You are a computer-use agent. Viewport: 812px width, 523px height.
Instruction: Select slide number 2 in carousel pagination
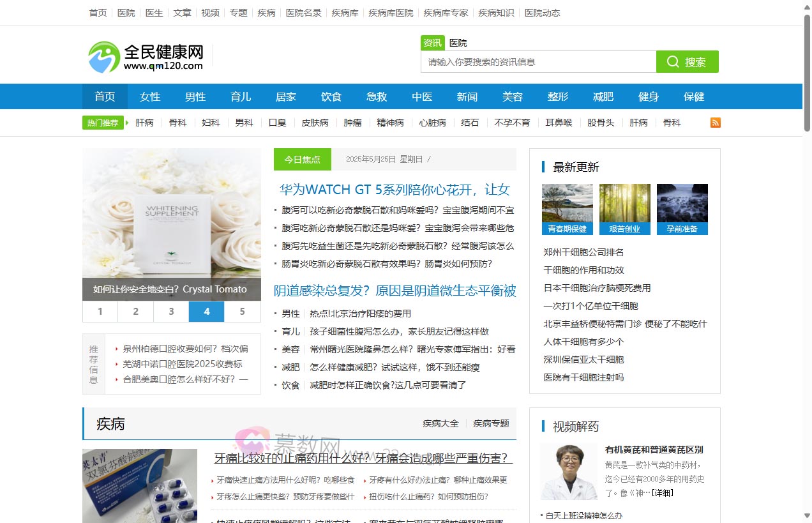[135, 312]
